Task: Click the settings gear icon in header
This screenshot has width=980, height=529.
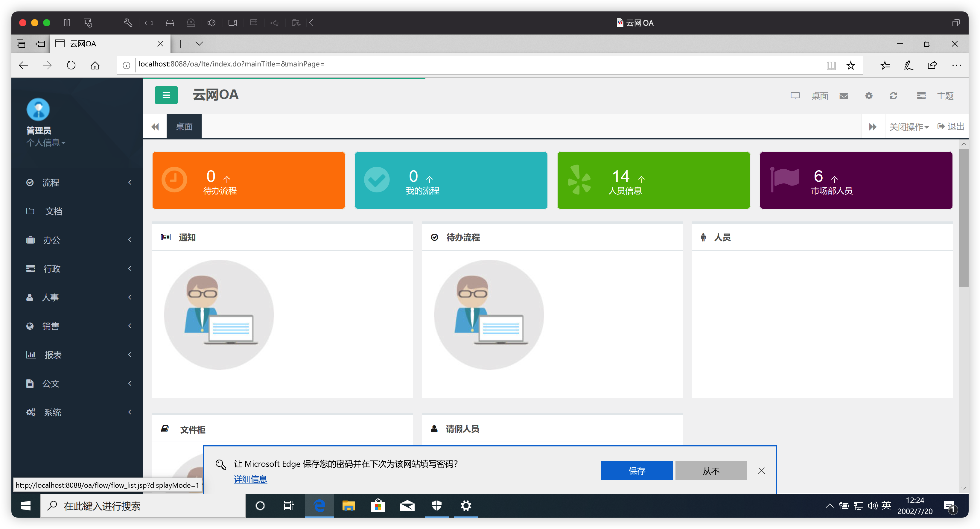Action: click(868, 96)
